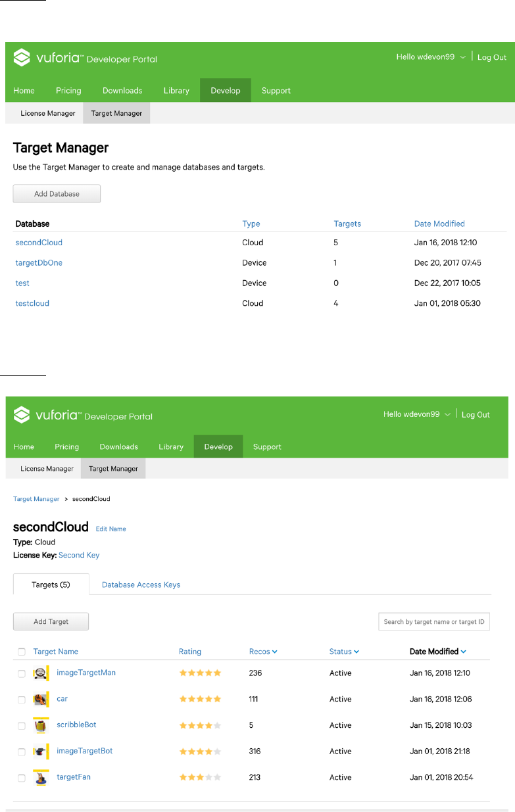Click the scribbleBot target thumbnail
This screenshot has height=812, width=515.
click(x=41, y=726)
